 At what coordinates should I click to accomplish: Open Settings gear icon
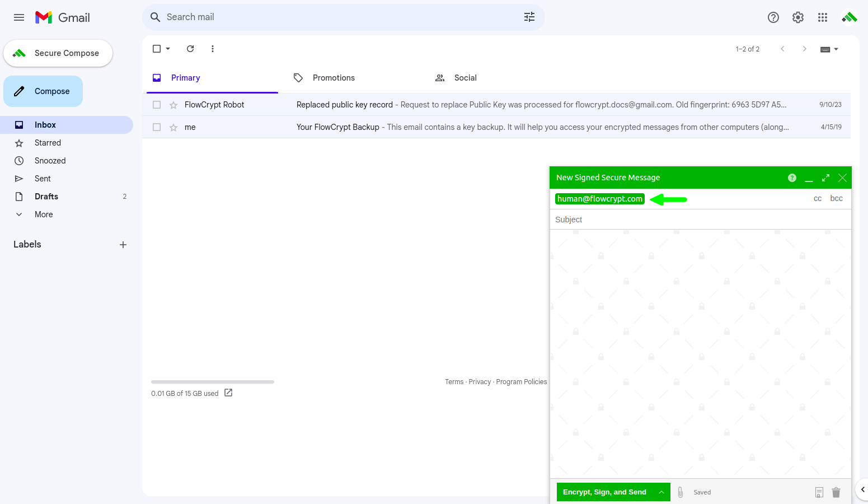(798, 17)
